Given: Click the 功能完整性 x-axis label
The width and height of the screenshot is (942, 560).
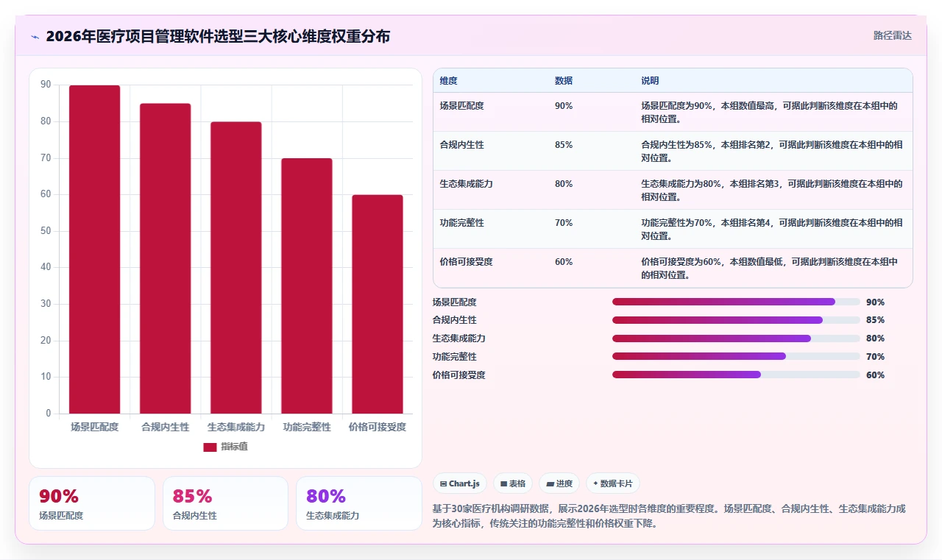Looking at the screenshot, I should [x=307, y=427].
